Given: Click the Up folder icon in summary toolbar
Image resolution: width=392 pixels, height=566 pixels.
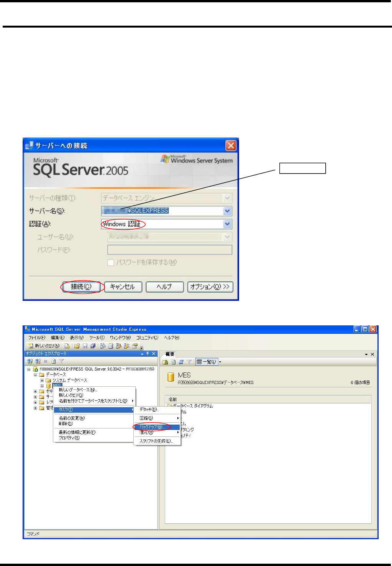Looking at the screenshot, I should coord(166,362).
